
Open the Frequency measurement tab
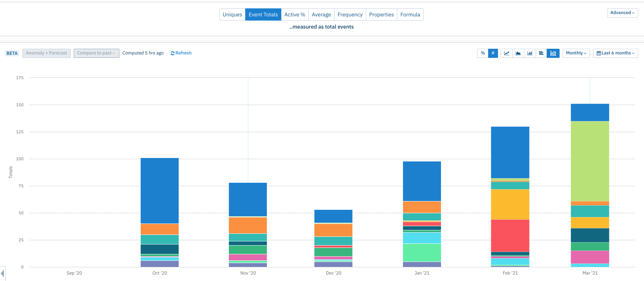click(x=350, y=14)
